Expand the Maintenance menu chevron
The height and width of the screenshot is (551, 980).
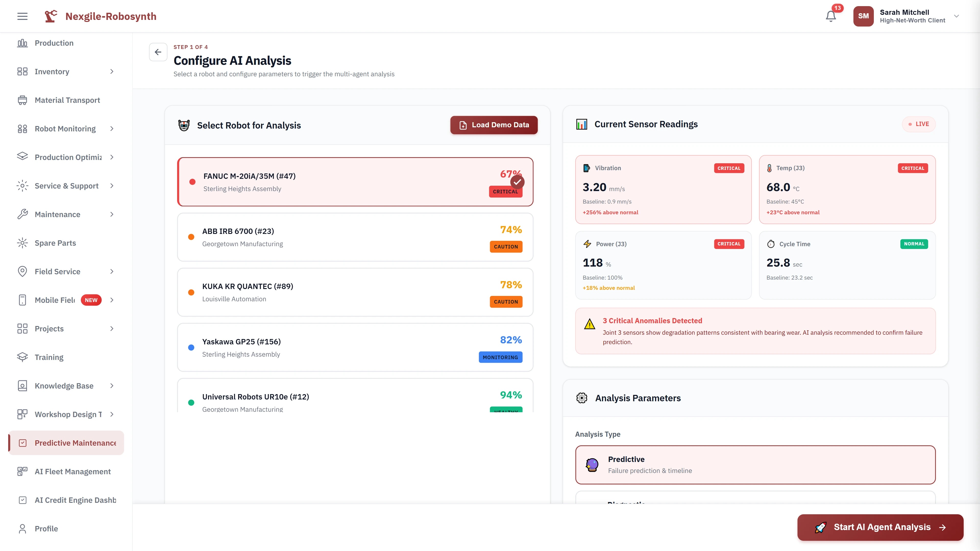click(112, 215)
